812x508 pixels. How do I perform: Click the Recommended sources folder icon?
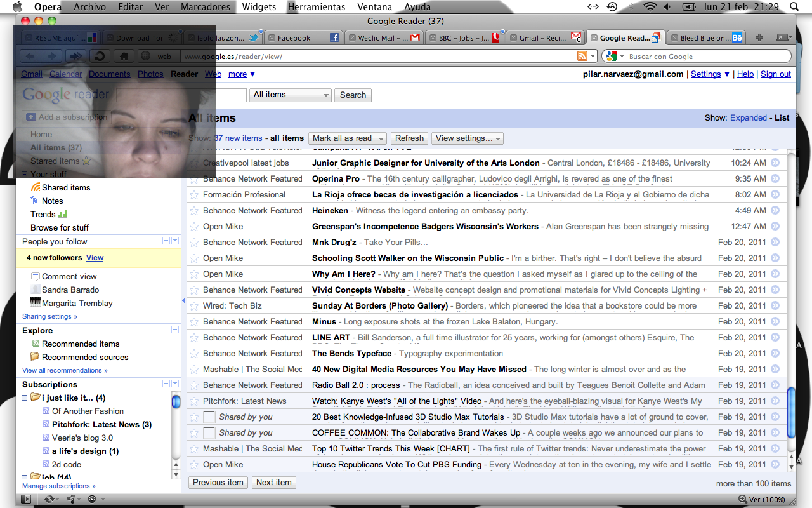pos(36,357)
